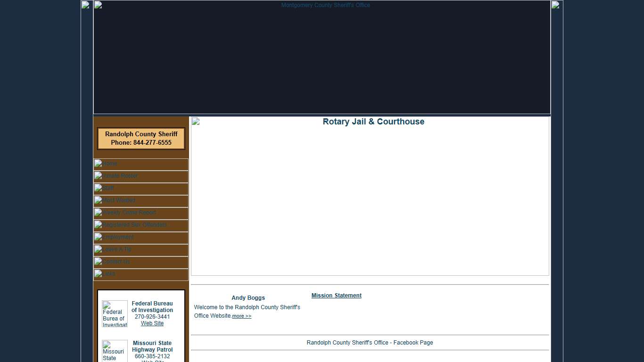Image resolution: width=644 pixels, height=362 pixels.
Task: Click the broken image icon at top-right corner
Action: click(555, 5)
